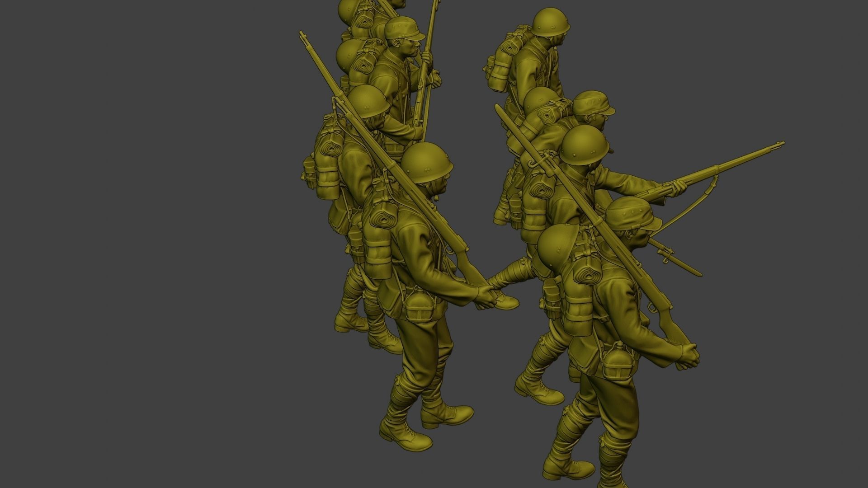Click the helmet of the front-left soldier
The height and width of the screenshot is (488, 868).
point(427,163)
